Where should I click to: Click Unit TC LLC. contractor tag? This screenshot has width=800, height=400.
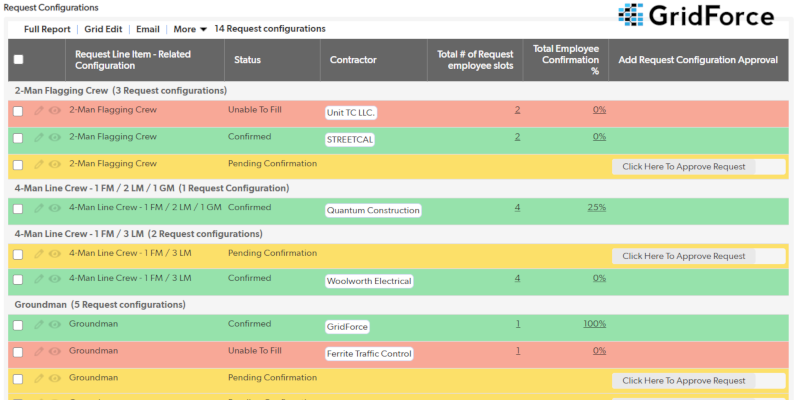coord(351,113)
